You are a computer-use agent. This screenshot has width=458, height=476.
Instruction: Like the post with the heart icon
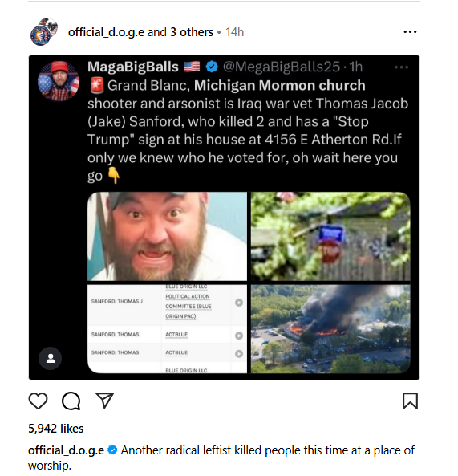[38, 401]
